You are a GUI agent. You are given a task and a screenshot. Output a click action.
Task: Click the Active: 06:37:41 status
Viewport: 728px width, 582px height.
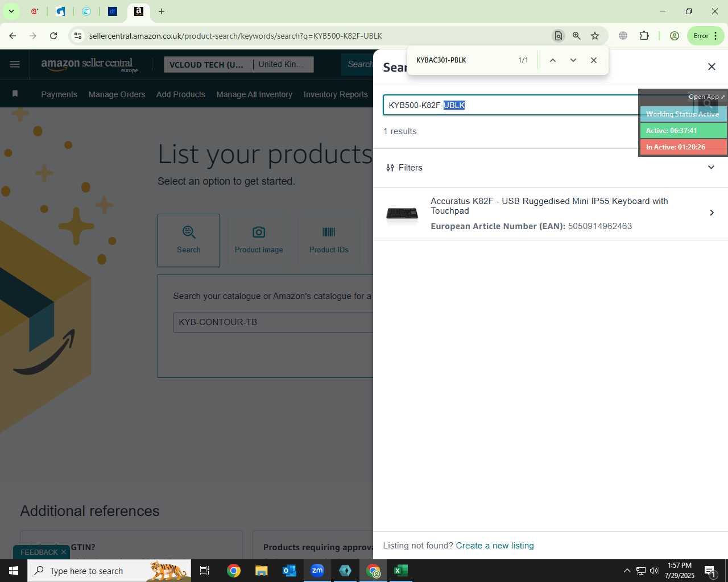click(683, 130)
